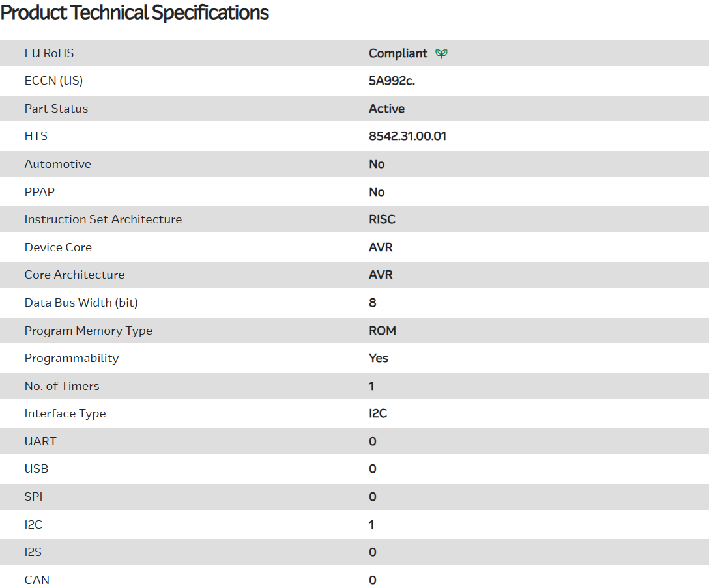This screenshot has width=709, height=588.
Task: Click the Product Technical Specifications heading
Action: coord(135,13)
